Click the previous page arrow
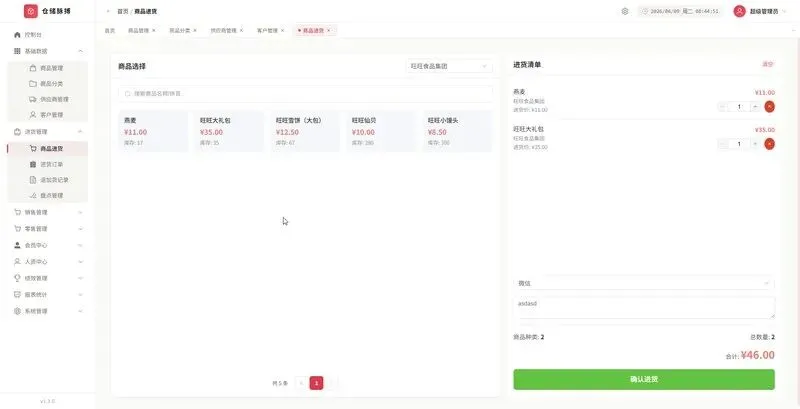Screen dimensions: 800x409 [x=301, y=383]
